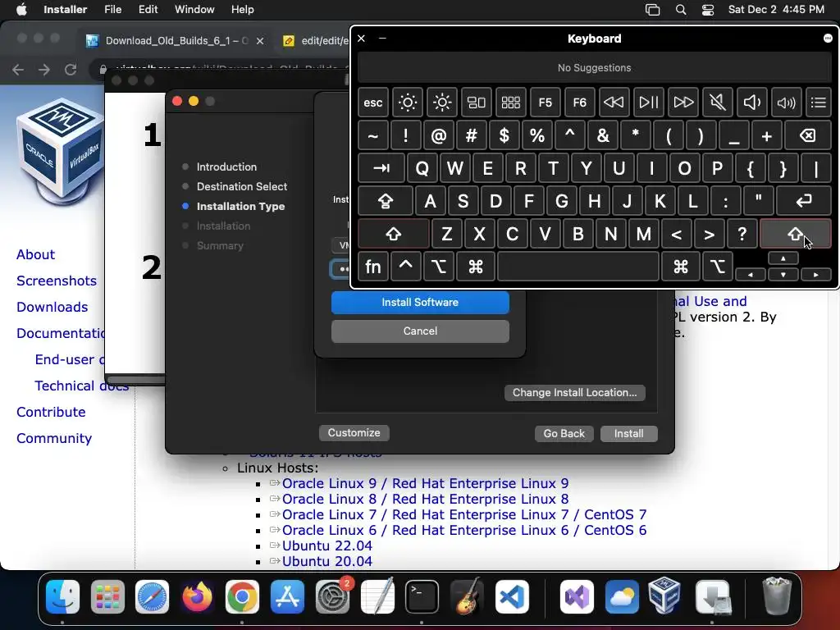Click the esc key on the on-screen keyboard
The width and height of the screenshot is (840, 630).
[373, 103]
